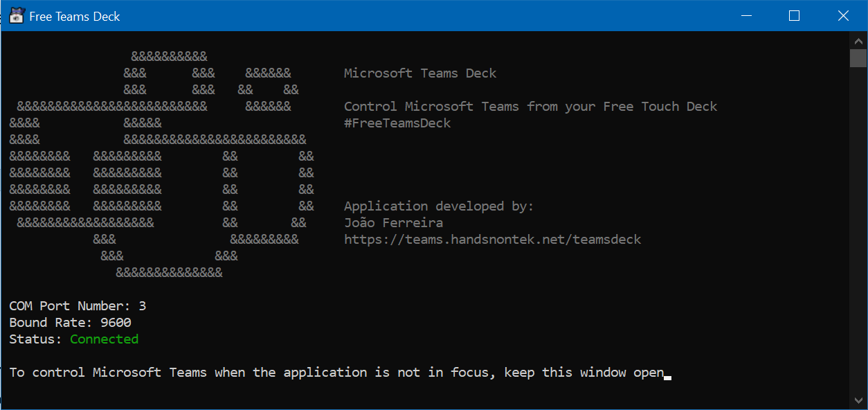The height and width of the screenshot is (410, 868).
Task: Select the COM Port Number line
Action: [78, 305]
